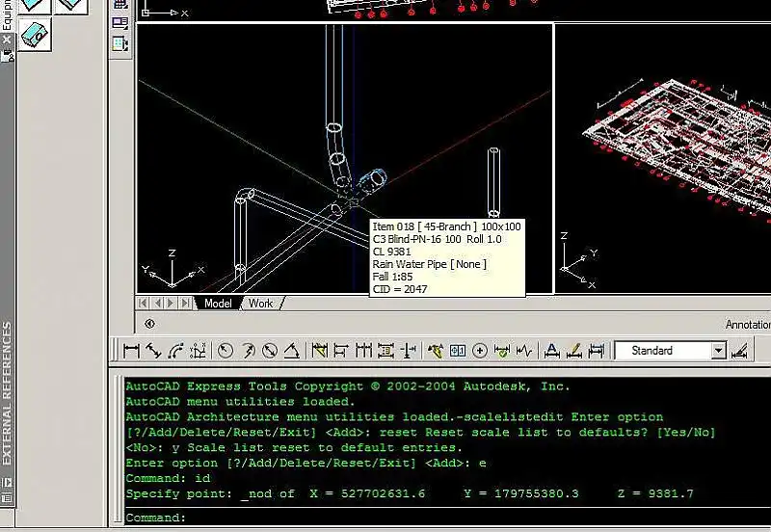Open the Dimension Style manager icon
771x532 pixels.
(739, 351)
